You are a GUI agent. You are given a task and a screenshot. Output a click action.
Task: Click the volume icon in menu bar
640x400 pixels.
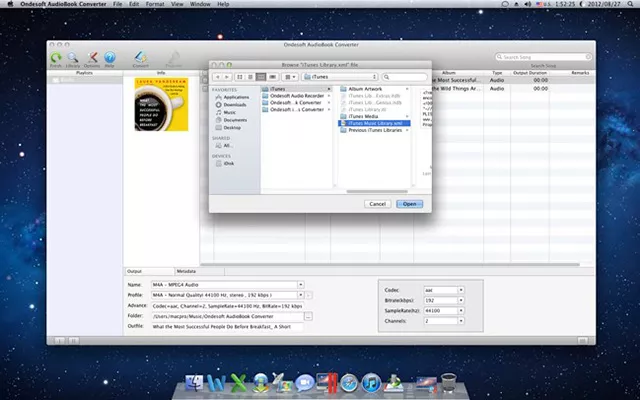pos(528,4)
